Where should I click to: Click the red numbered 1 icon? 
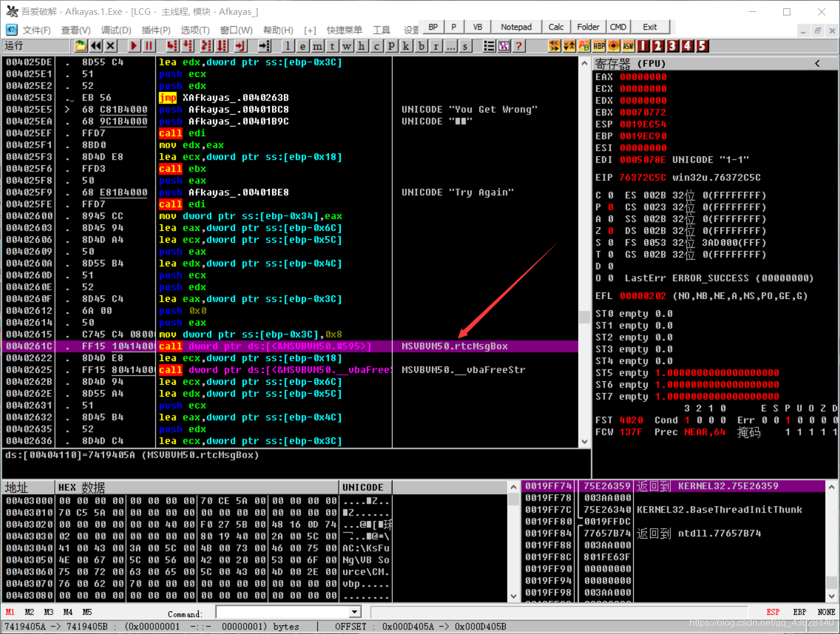pyautogui.click(x=644, y=46)
